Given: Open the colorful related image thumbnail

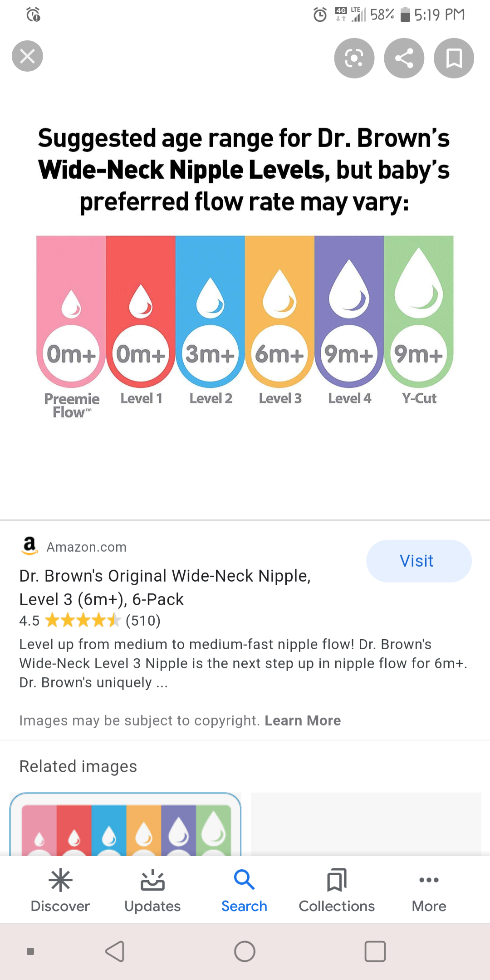Looking at the screenshot, I should coord(125,824).
